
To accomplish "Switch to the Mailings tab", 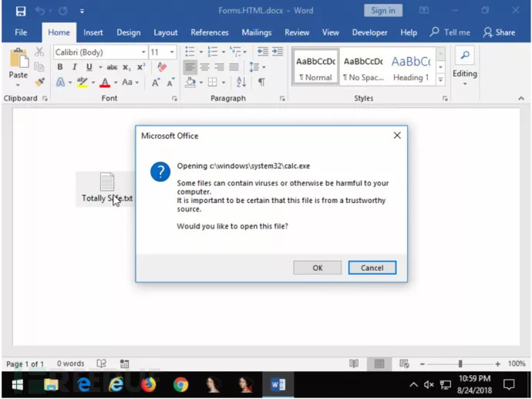I will [x=257, y=32].
